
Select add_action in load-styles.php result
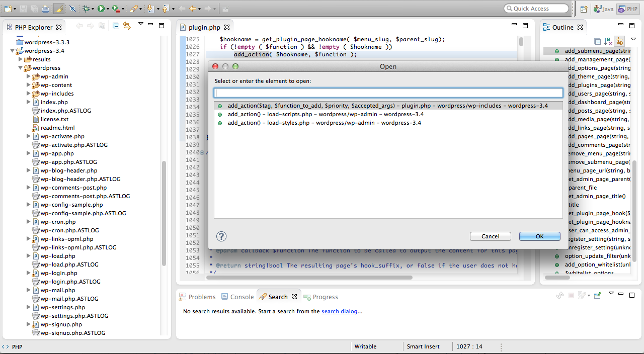click(x=388, y=123)
